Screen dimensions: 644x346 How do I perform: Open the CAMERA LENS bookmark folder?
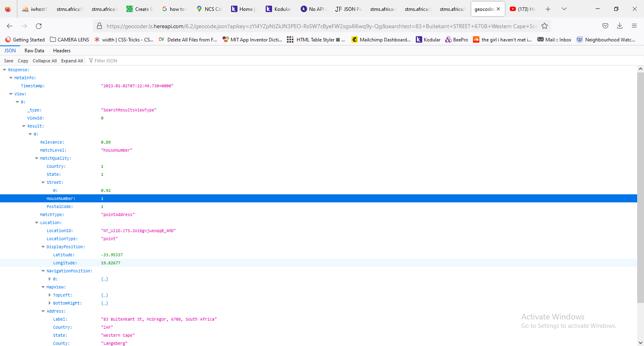pos(70,40)
